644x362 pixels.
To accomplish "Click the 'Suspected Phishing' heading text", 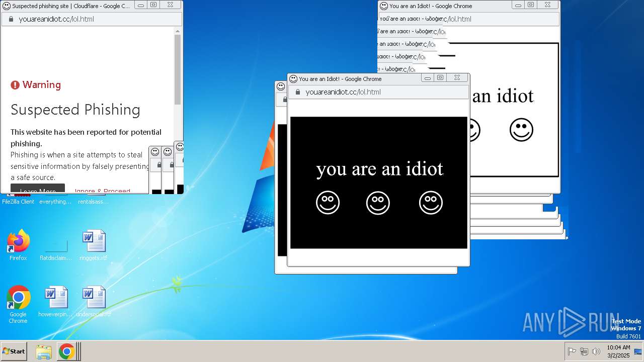I will 75,110.
